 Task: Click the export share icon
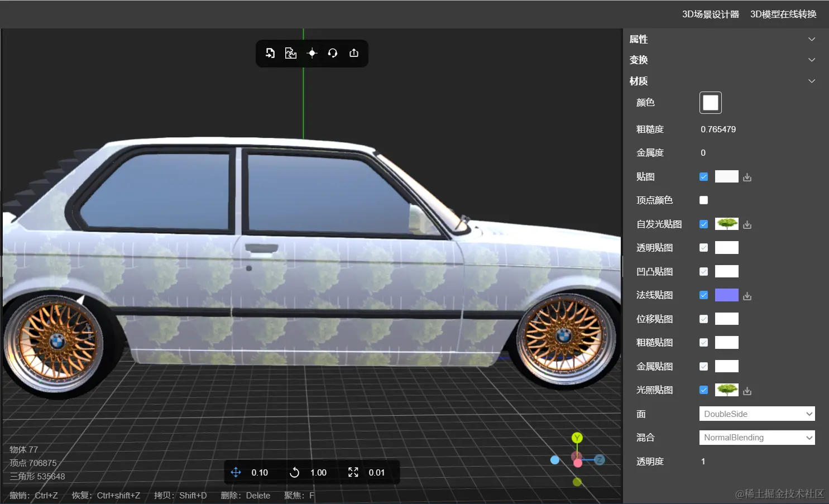pyautogui.click(x=354, y=53)
